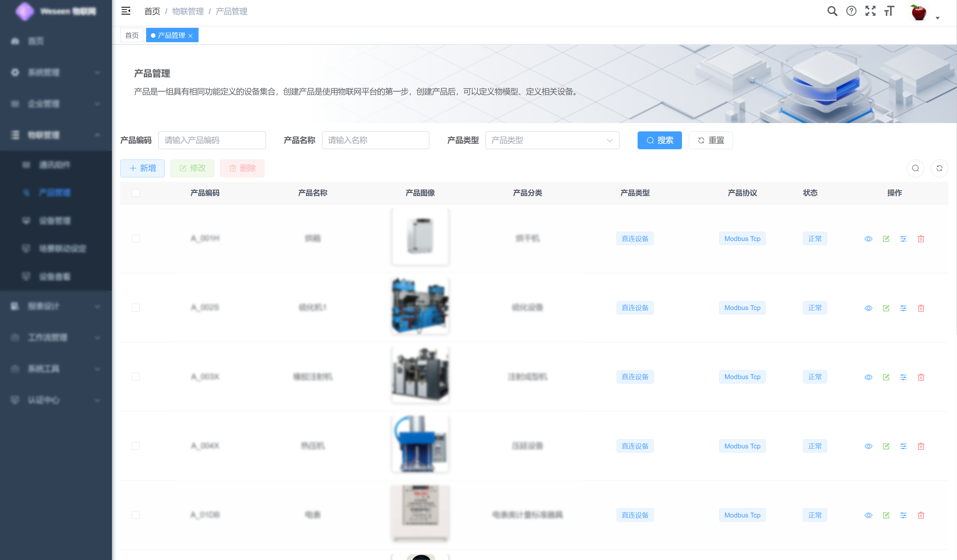Switch to the 首页 tab
This screenshot has height=560, width=957.
point(132,35)
